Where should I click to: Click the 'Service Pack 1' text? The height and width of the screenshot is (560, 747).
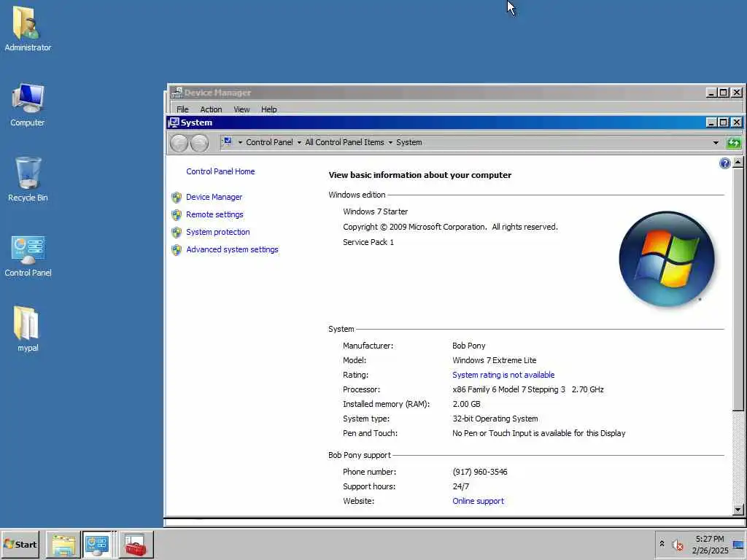tap(368, 242)
